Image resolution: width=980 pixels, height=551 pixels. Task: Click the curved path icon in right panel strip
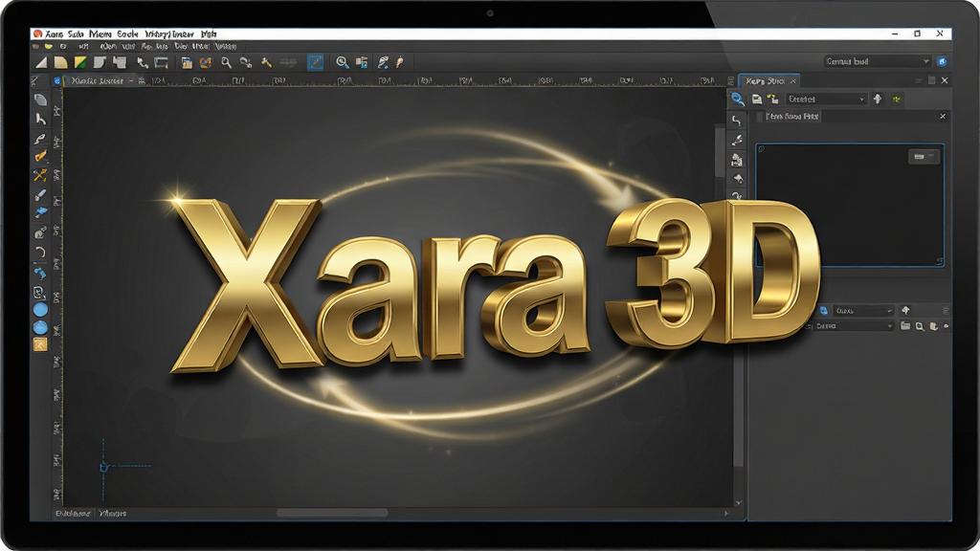click(x=737, y=121)
